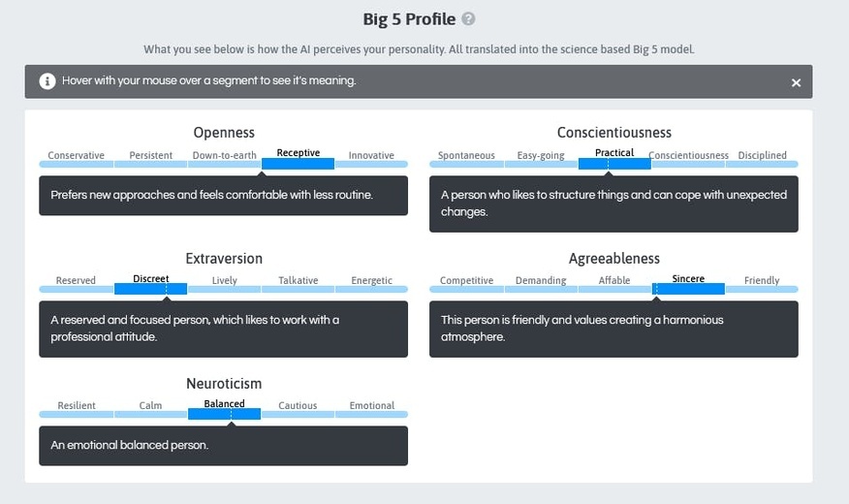Click the info icon in the hint banner
Viewport: 849px width, 504px height.
coord(47,81)
